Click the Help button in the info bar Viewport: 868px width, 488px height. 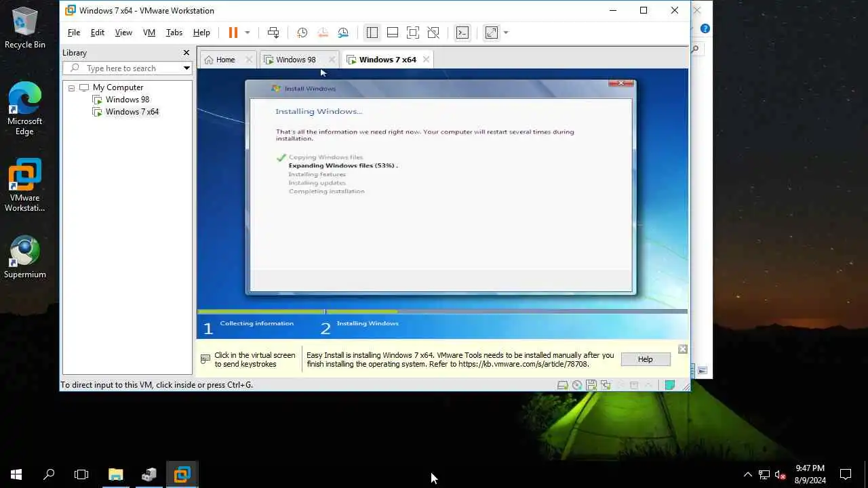click(645, 359)
